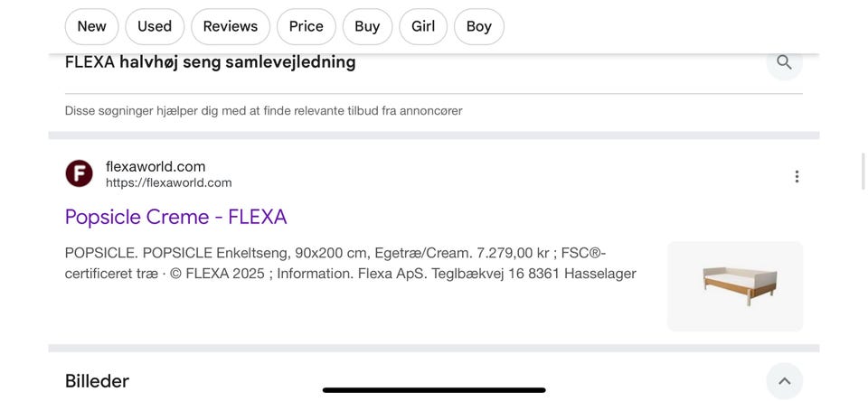Open the three-dot menu for flexaworld result
The width and height of the screenshot is (868, 401).
click(797, 176)
